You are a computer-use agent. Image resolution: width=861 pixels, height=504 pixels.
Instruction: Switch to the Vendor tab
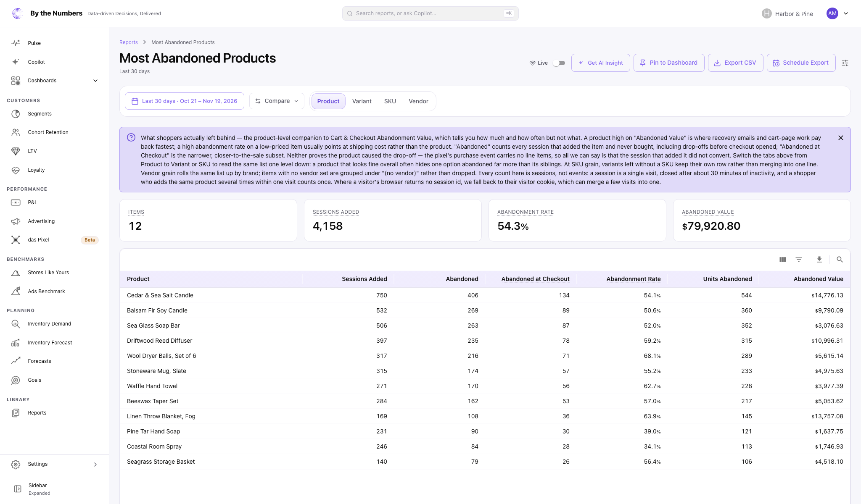click(x=418, y=101)
